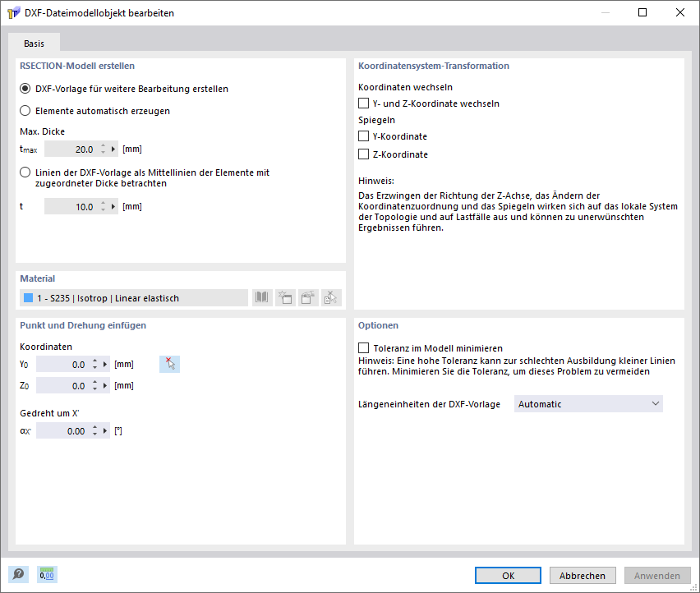Tick the Z-Koordinate mirror checkbox
The height and width of the screenshot is (593, 700).
coord(363,154)
